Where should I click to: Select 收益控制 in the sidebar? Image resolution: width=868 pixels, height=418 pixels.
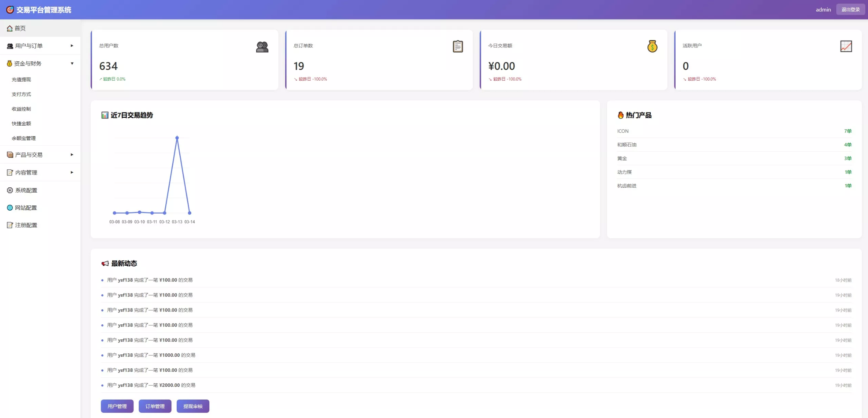click(x=21, y=109)
